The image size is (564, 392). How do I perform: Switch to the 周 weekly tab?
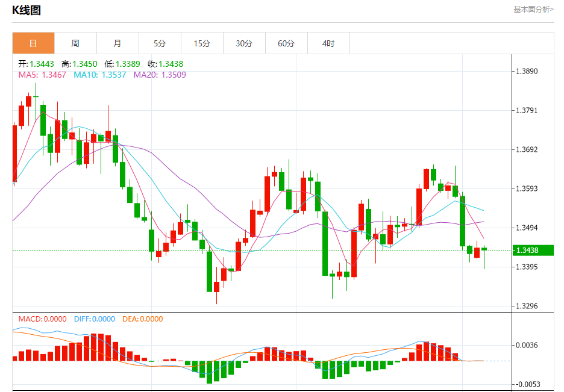tap(75, 43)
